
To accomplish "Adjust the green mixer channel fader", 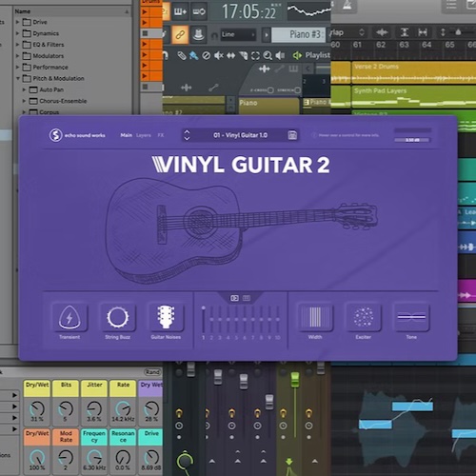I will (295, 379).
